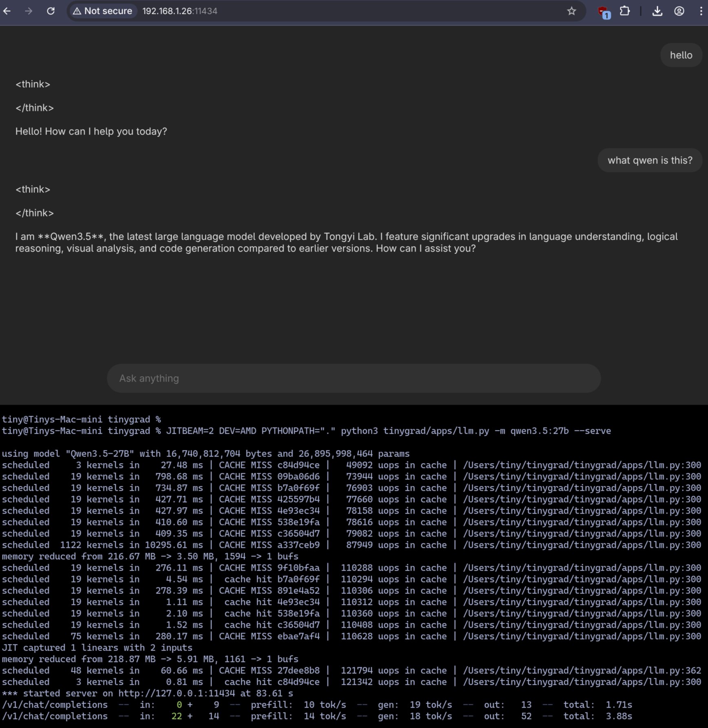
Task: Open the Not secure site info chip
Action: [x=103, y=11]
